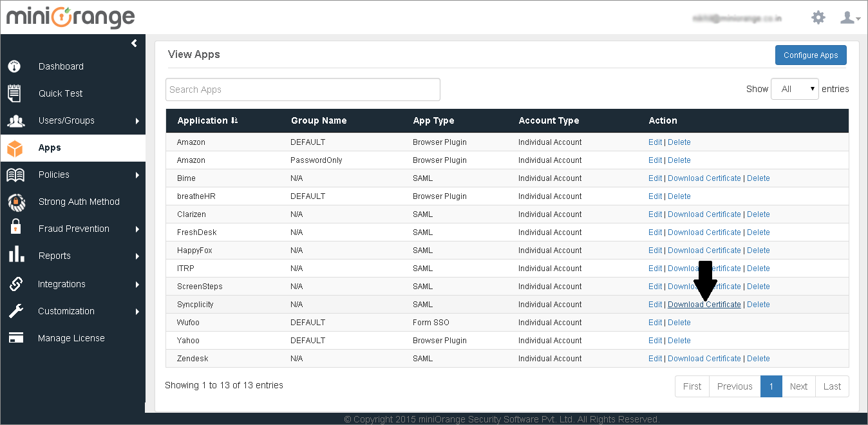Click the Reports bar chart icon
The height and width of the screenshot is (425, 868).
pyautogui.click(x=16, y=255)
